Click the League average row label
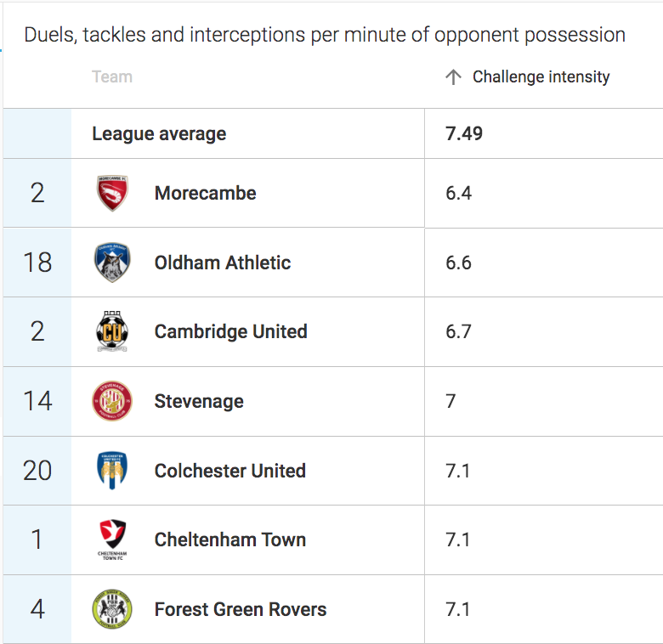Screen dimensions: 663x644 click(159, 134)
